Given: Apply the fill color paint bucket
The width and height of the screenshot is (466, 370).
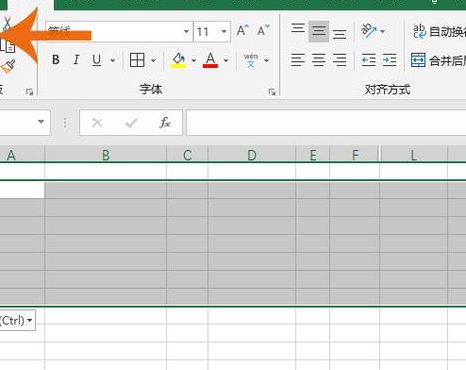Looking at the screenshot, I should [x=179, y=60].
